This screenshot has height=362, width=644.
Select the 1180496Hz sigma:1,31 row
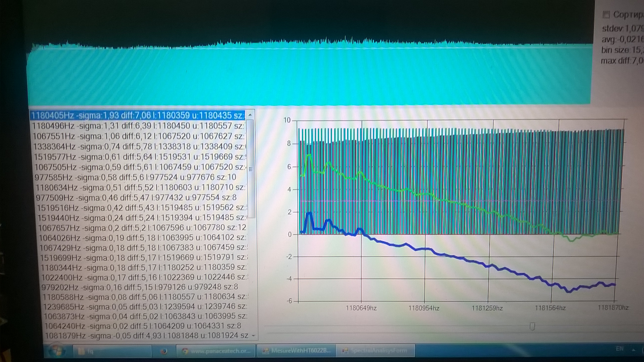pyautogui.click(x=139, y=126)
